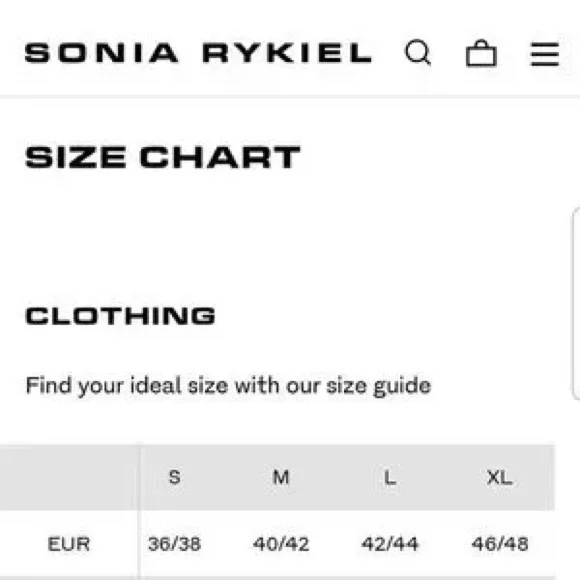This screenshot has width=580, height=580.
Task: Open the shopping bag icon
Action: [481, 53]
